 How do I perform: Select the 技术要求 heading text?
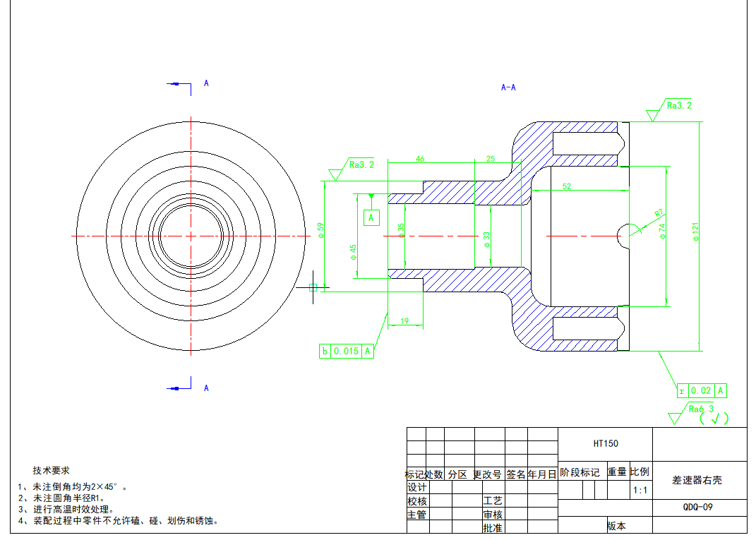click(x=51, y=470)
